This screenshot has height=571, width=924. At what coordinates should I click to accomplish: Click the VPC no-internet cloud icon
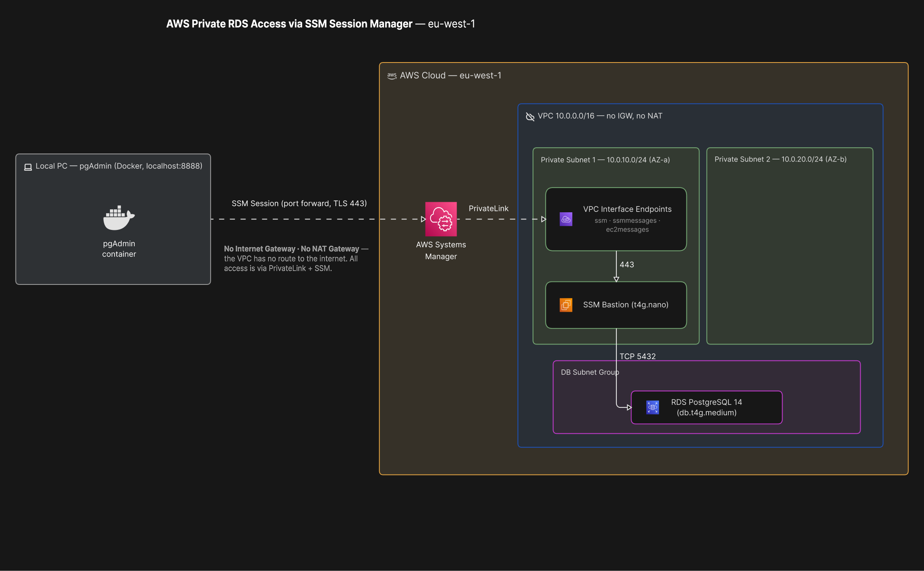point(530,116)
